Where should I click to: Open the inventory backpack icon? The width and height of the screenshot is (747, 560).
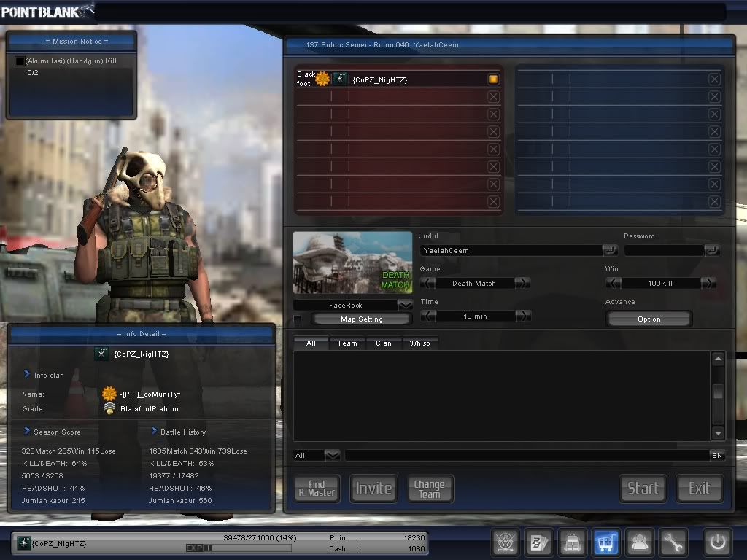pyautogui.click(x=572, y=542)
